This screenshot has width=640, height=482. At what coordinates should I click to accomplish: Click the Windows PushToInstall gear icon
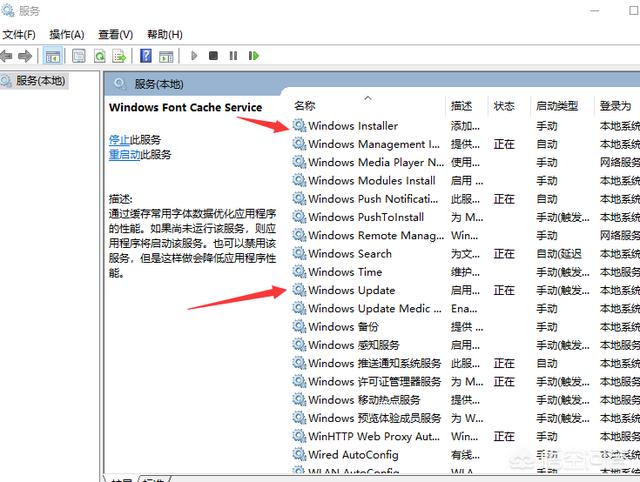(x=299, y=217)
